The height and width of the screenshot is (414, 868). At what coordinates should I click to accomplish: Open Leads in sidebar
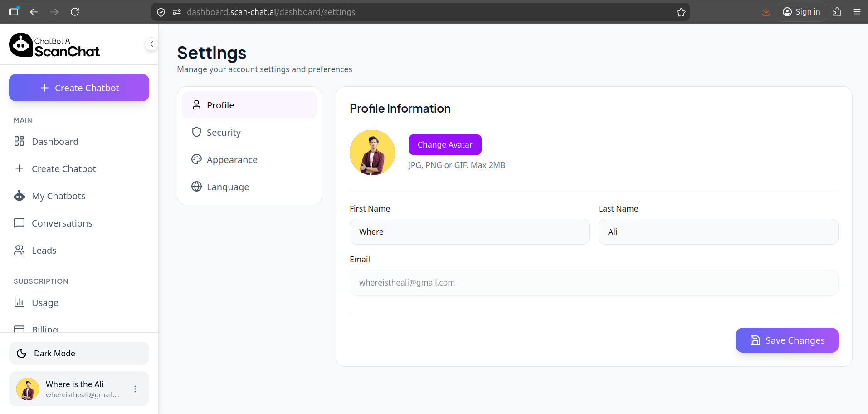(x=79, y=251)
